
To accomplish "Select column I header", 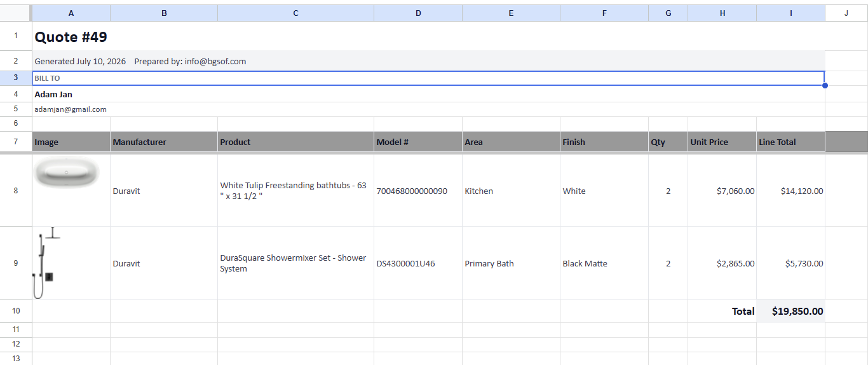I will tap(790, 13).
